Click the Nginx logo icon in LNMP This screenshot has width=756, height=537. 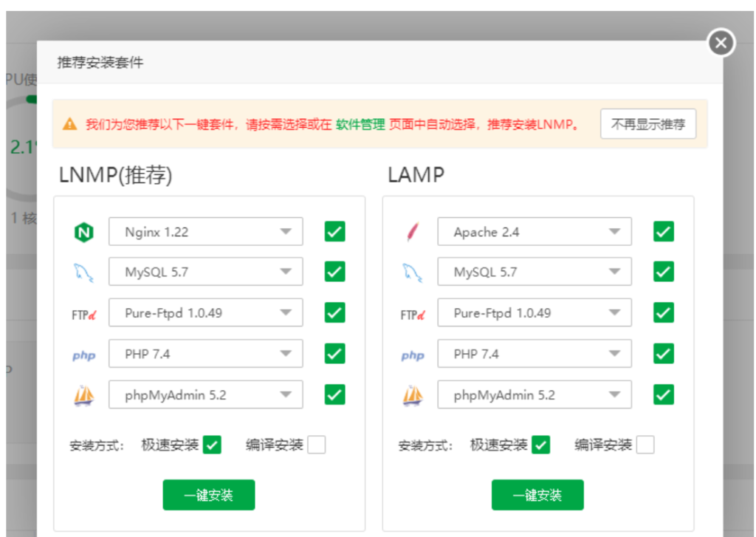pos(83,233)
